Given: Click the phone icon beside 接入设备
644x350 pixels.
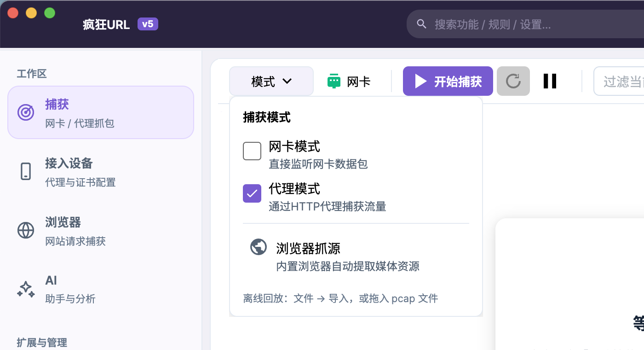Looking at the screenshot, I should [x=26, y=171].
